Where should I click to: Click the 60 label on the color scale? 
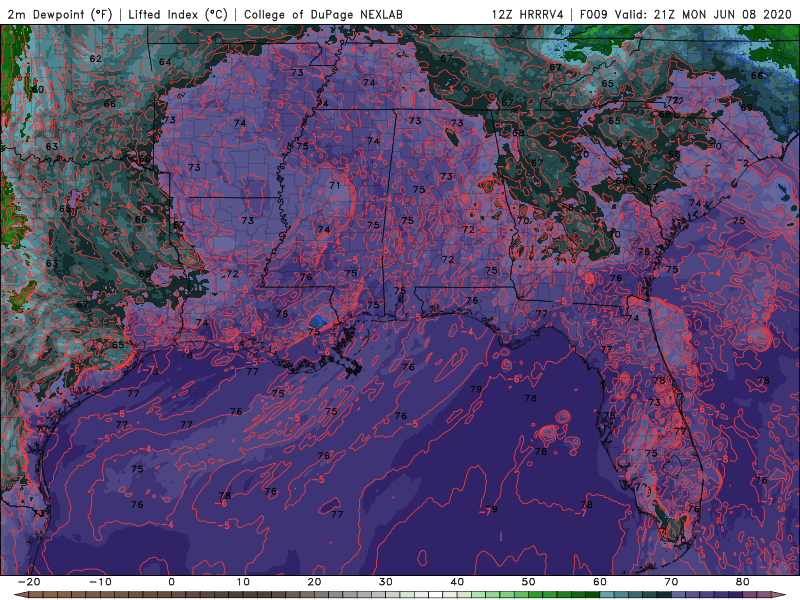click(x=600, y=582)
